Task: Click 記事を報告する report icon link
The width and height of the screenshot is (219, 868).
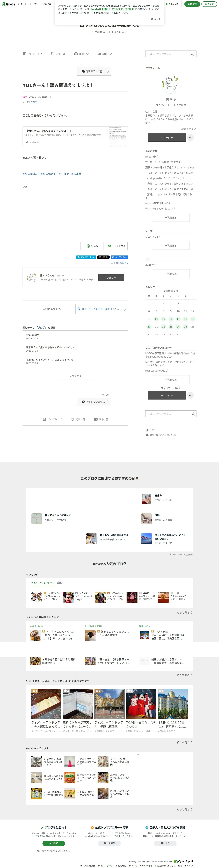Action: (119, 263)
